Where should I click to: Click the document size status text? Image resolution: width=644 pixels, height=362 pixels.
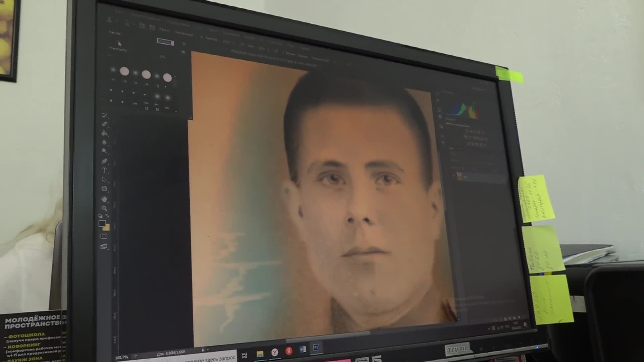[171, 353]
